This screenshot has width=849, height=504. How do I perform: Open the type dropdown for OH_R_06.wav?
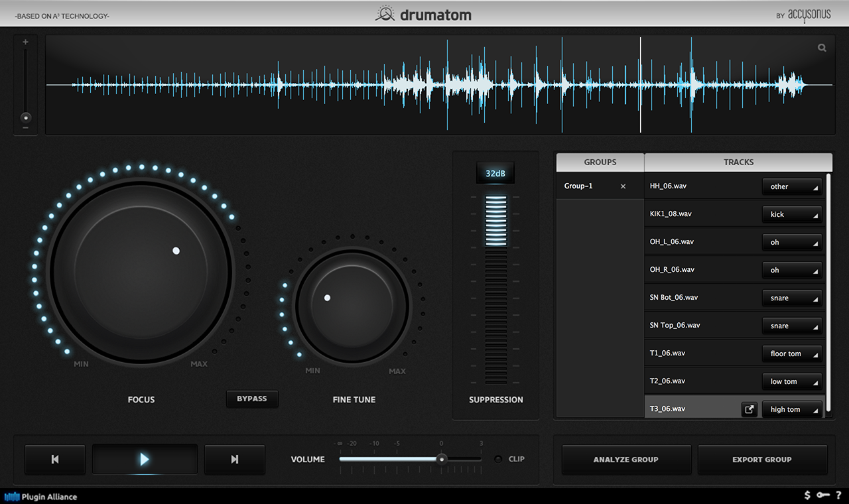point(792,270)
